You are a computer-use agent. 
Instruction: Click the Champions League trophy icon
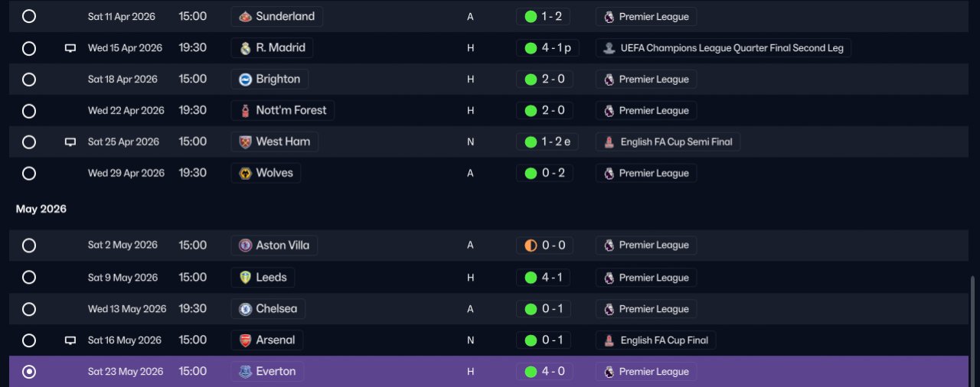[609, 48]
